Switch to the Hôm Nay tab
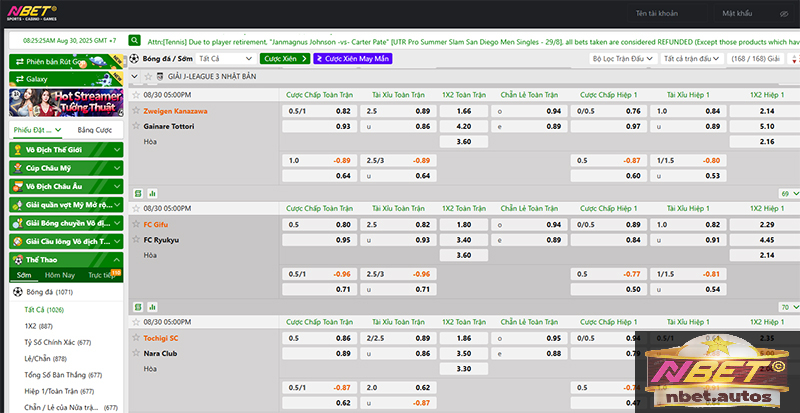The image size is (800, 413). [x=60, y=275]
